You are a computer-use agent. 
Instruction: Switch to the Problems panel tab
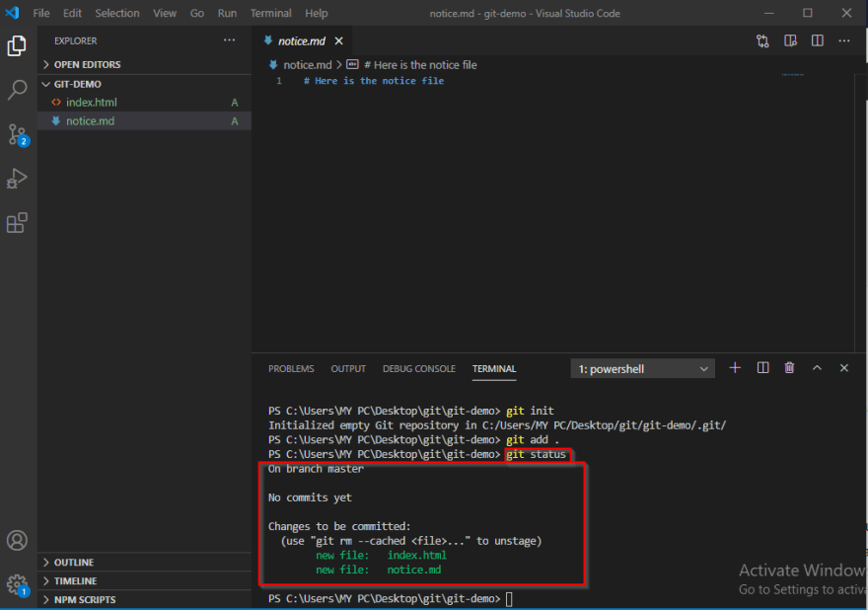pos(291,369)
